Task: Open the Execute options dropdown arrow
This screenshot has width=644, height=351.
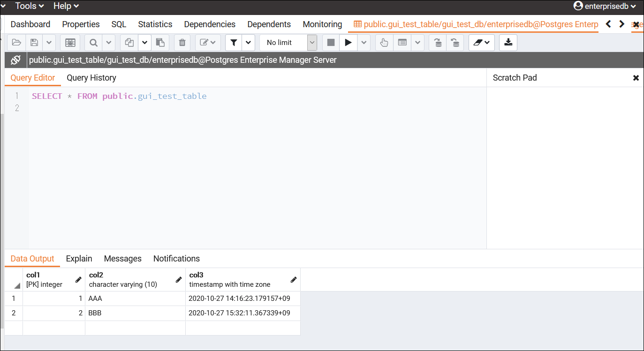Action: (x=364, y=43)
